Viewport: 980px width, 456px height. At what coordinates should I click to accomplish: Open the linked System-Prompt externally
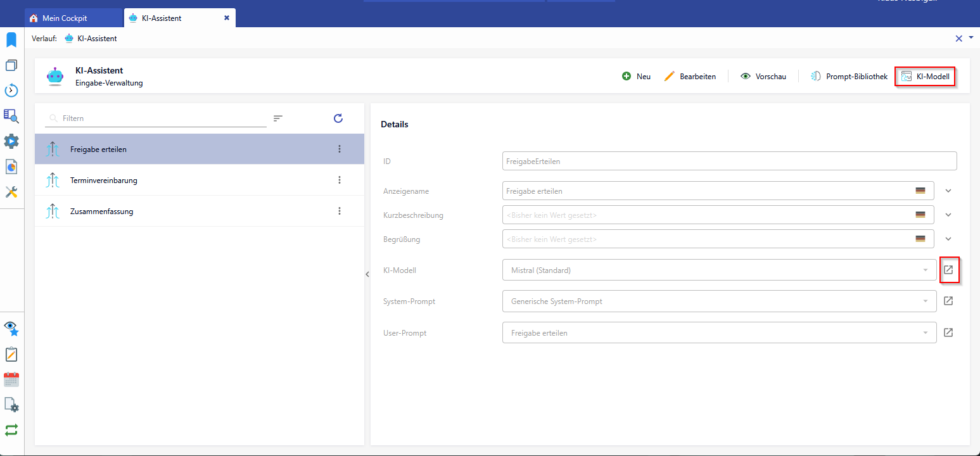pos(948,301)
